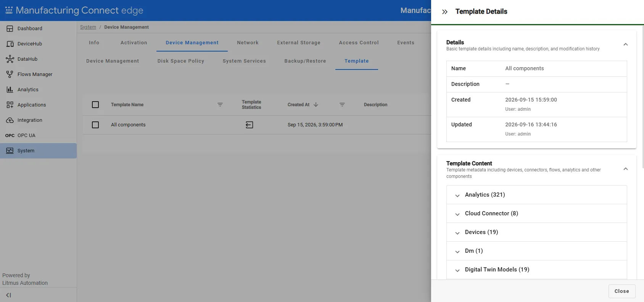This screenshot has height=302, width=644.
Task: Open the Events tab
Action: click(406, 43)
